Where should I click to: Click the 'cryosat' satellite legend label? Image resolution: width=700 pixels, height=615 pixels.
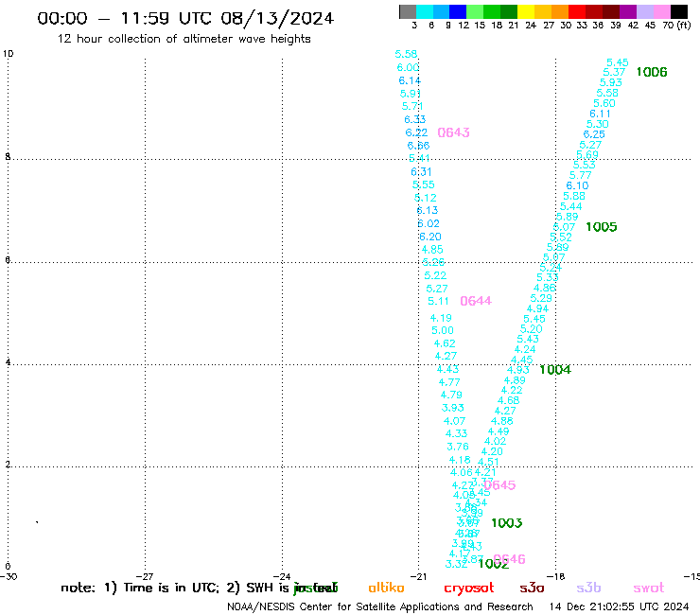click(469, 589)
